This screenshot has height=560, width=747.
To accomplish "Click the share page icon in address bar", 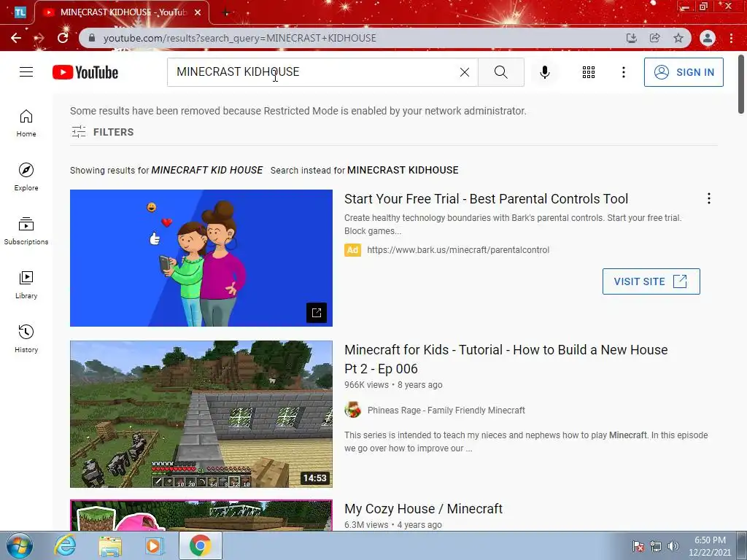I will (654, 38).
